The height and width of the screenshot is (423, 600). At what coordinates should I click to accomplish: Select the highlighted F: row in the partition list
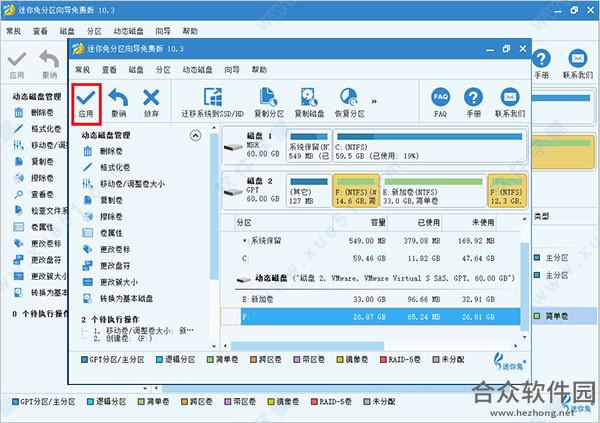tap(370, 317)
